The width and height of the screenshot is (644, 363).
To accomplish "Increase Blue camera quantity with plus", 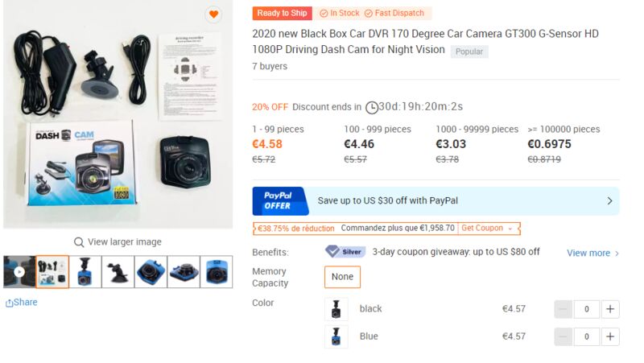I will click(610, 336).
